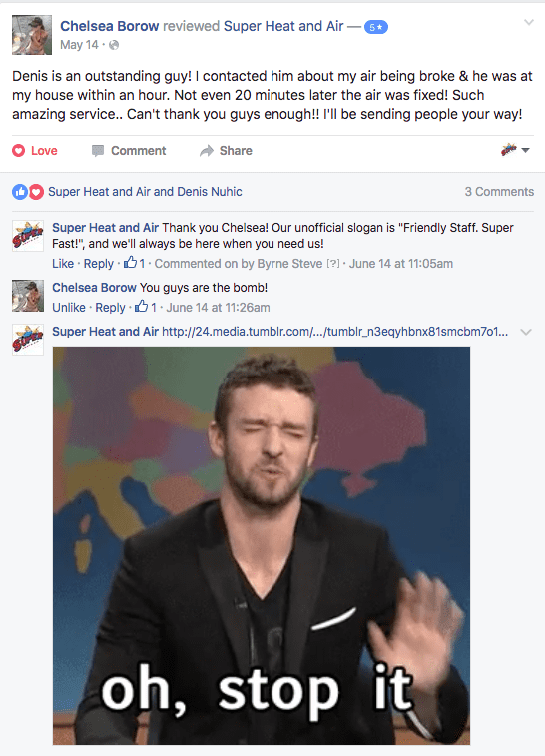The width and height of the screenshot is (545, 756).
Task: Open the post options chevron at top right
Action: [x=529, y=22]
